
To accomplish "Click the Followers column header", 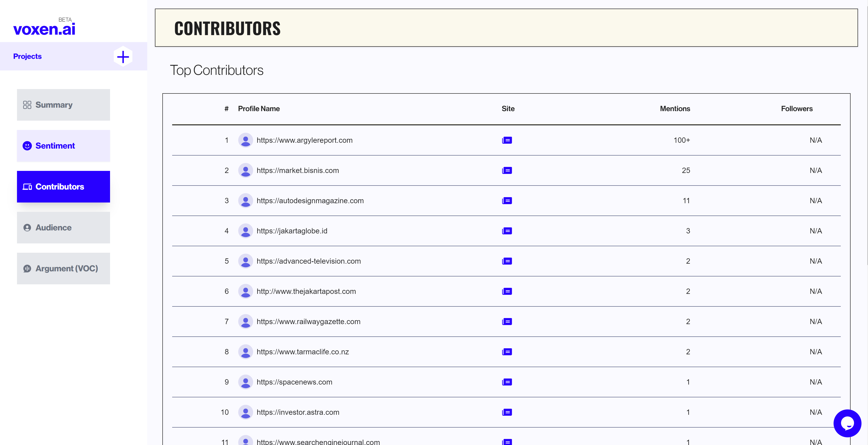I will tap(797, 109).
